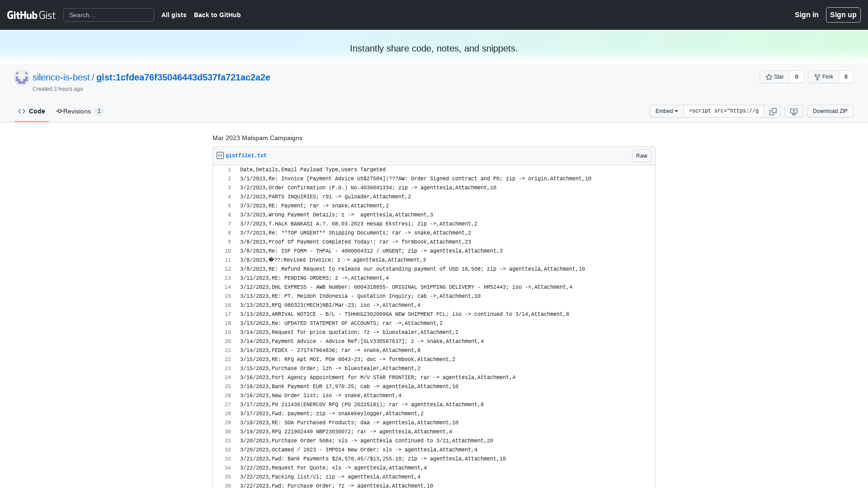This screenshot has height=488, width=868.
Task: Click the GitHub Gist logo icon
Action: pyautogui.click(x=32, y=15)
